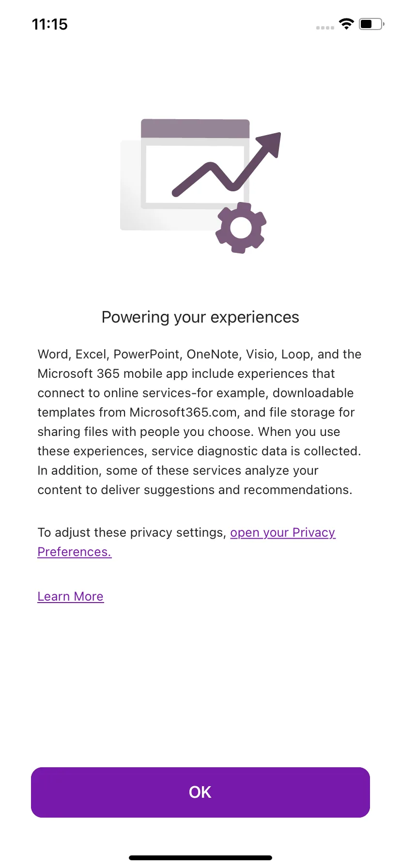Click the white chart panel in illustration

click(195, 174)
